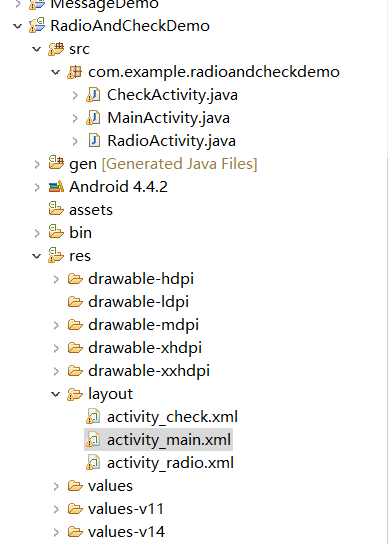Click the CheckActivity.java file icon
388x544 pixels.
(x=93, y=95)
